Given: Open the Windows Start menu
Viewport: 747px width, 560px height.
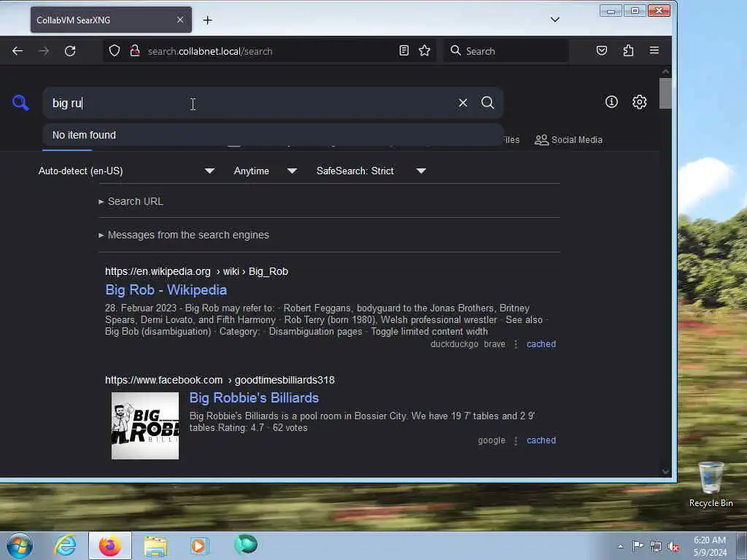Looking at the screenshot, I should [20, 545].
